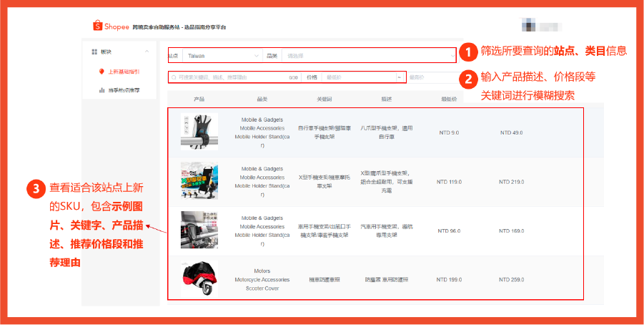Click the X型手機支架 keyword cell
Screen dimensions: 644x325
pyautogui.click(x=324, y=182)
